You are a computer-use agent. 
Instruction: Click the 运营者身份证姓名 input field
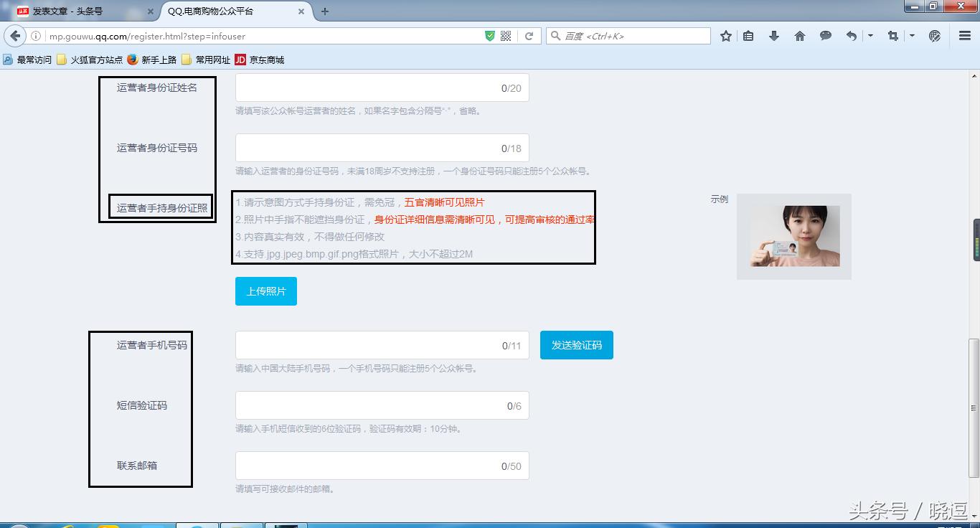pyautogui.click(x=382, y=87)
